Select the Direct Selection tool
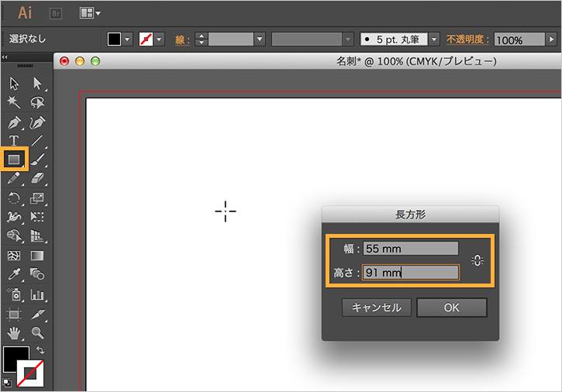562x392 pixels. click(37, 84)
